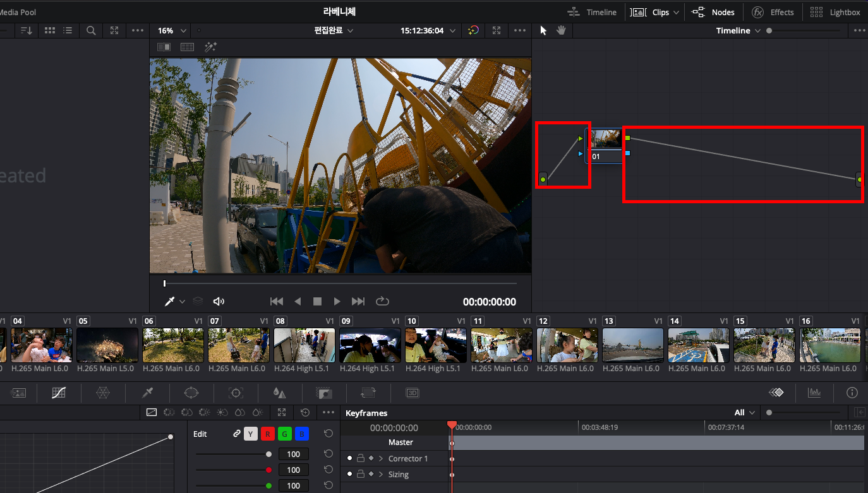Select the Y luminance curve channel
The width and height of the screenshot is (868, 493).
pos(251,434)
